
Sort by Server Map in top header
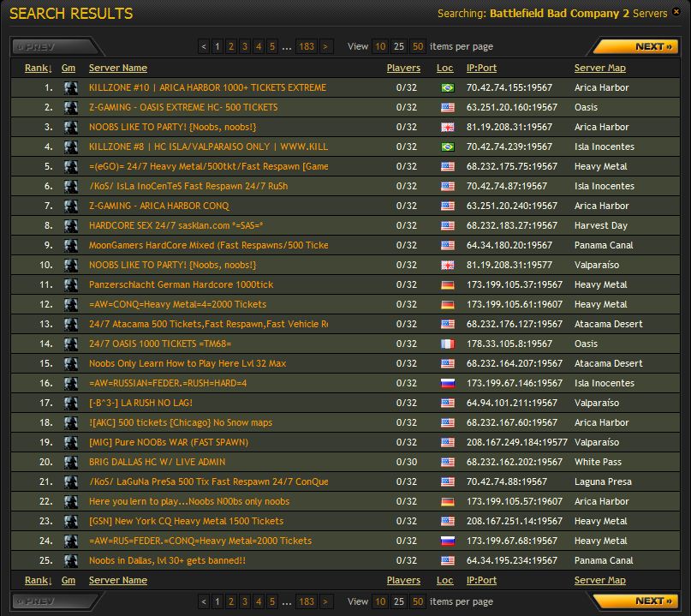(599, 68)
